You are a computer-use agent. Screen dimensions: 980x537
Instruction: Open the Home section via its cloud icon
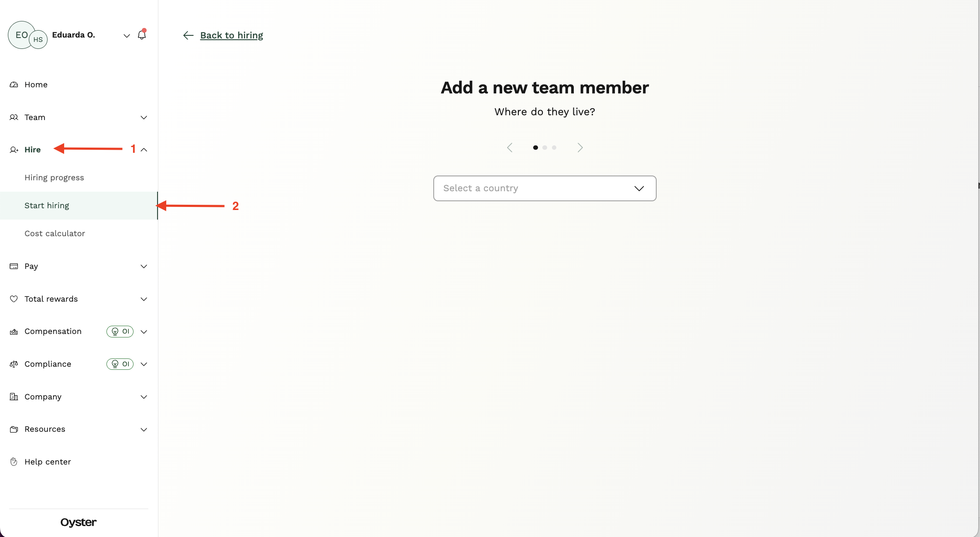(x=14, y=84)
